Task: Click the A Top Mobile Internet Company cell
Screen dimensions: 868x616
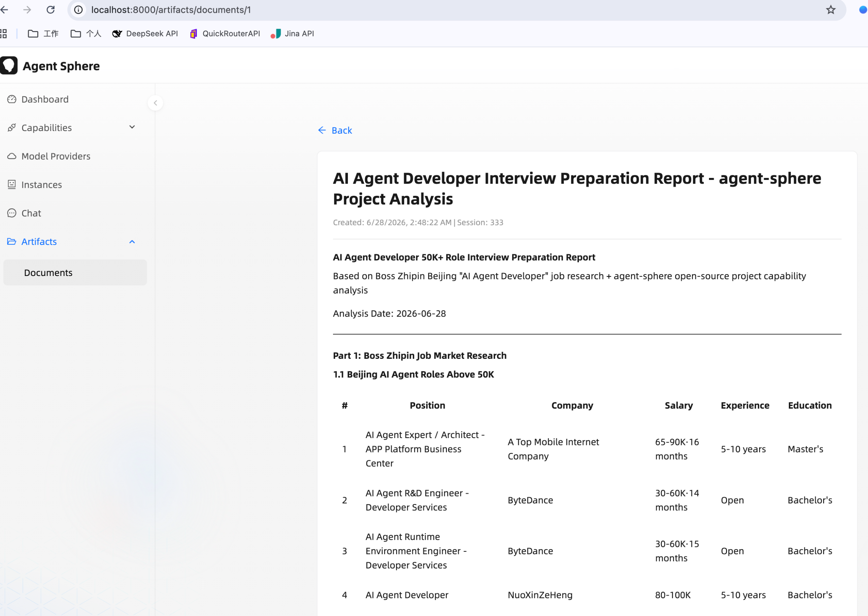Action: click(553, 449)
